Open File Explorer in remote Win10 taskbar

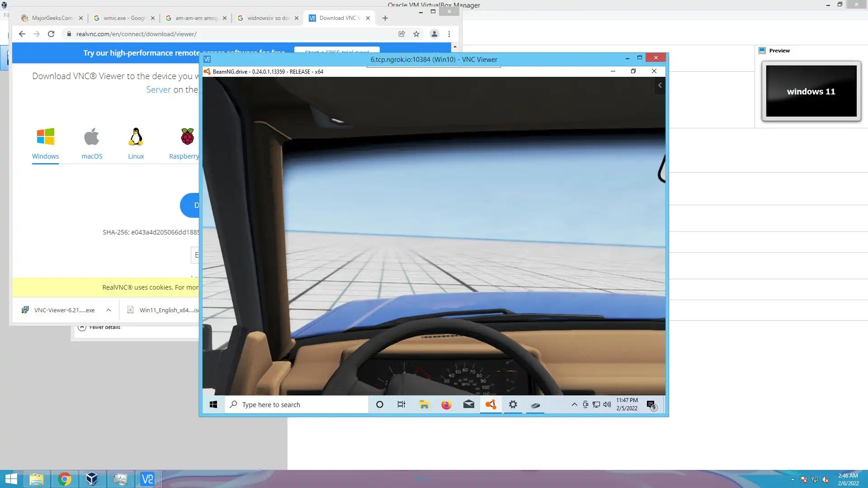[x=424, y=404]
